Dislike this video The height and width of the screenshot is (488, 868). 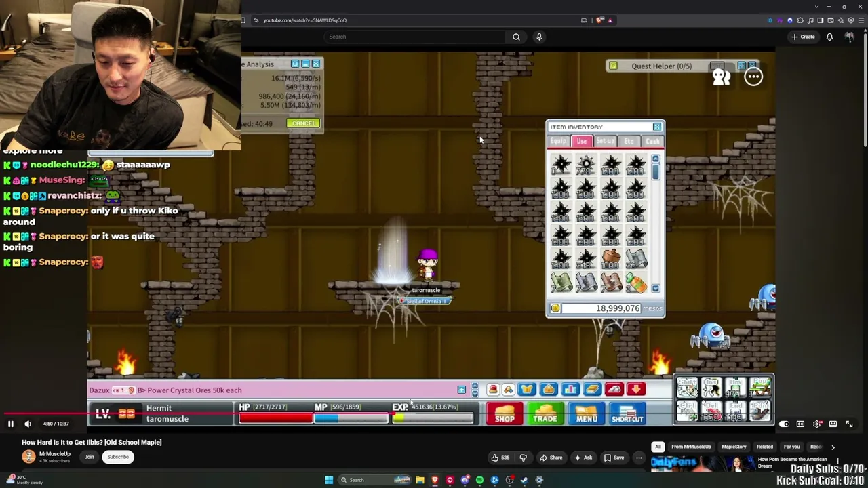pyautogui.click(x=523, y=457)
